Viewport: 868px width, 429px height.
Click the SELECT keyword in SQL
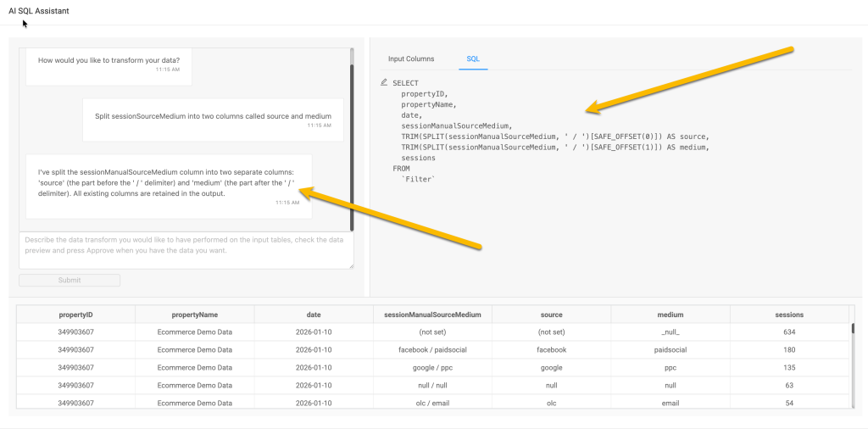coord(406,83)
